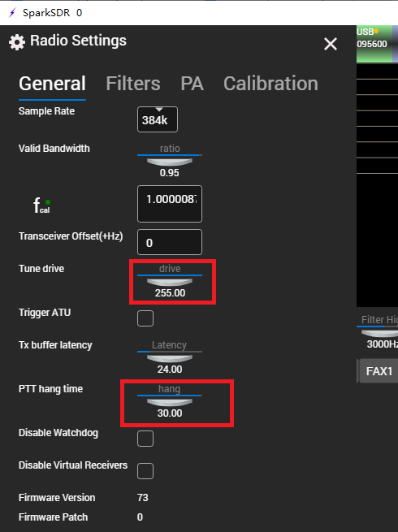Select the Calibration tab
398x532 pixels.
tap(270, 84)
